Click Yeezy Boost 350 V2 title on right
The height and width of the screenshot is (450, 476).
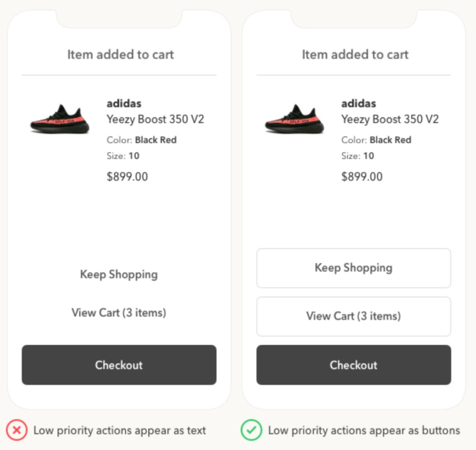click(x=390, y=119)
